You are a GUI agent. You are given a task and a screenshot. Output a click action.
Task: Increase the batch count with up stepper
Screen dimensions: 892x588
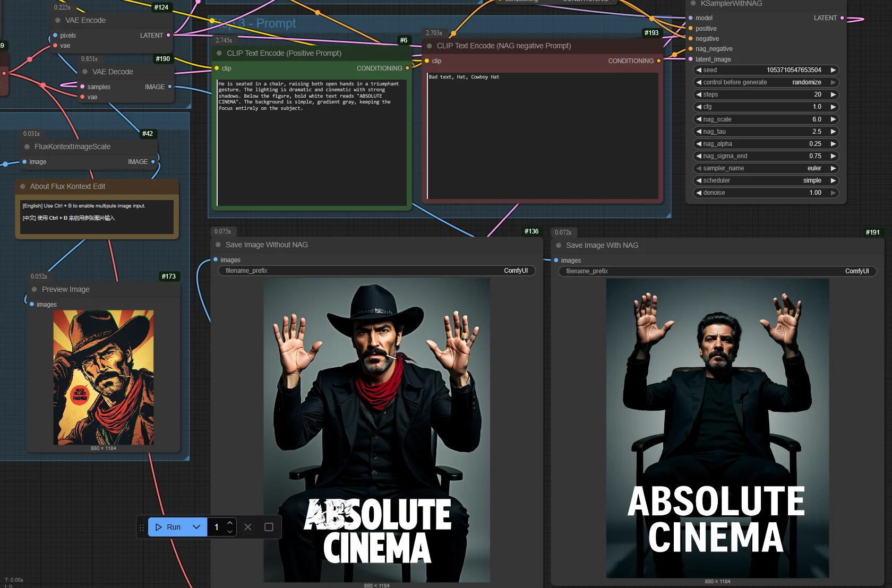coord(230,523)
